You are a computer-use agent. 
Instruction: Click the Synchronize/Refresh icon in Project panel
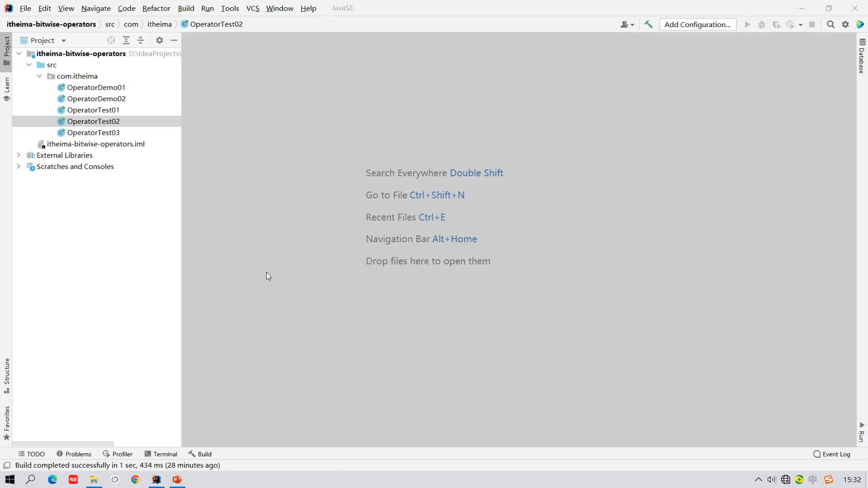111,40
